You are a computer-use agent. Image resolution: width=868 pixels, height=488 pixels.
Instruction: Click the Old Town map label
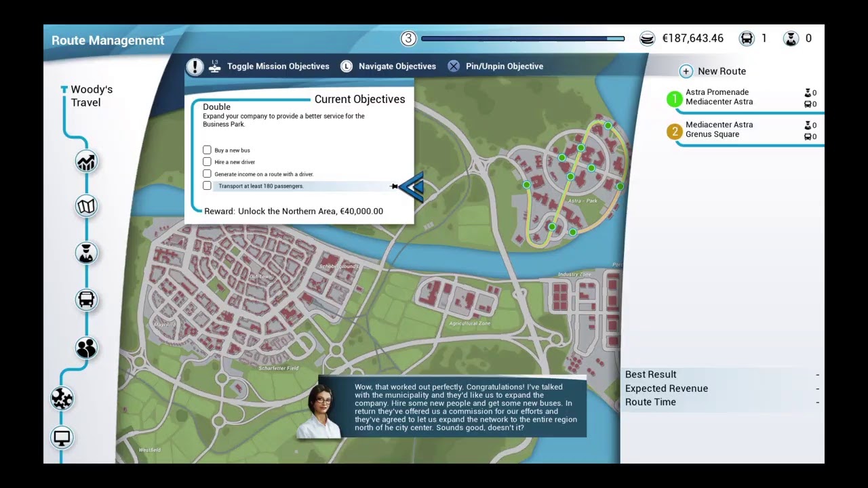click(260, 277)
